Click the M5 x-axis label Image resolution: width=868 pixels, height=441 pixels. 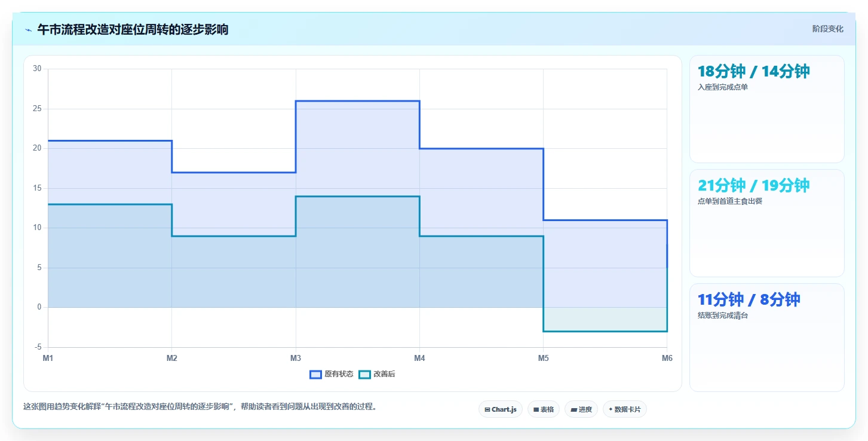click(x=543, y=358)
